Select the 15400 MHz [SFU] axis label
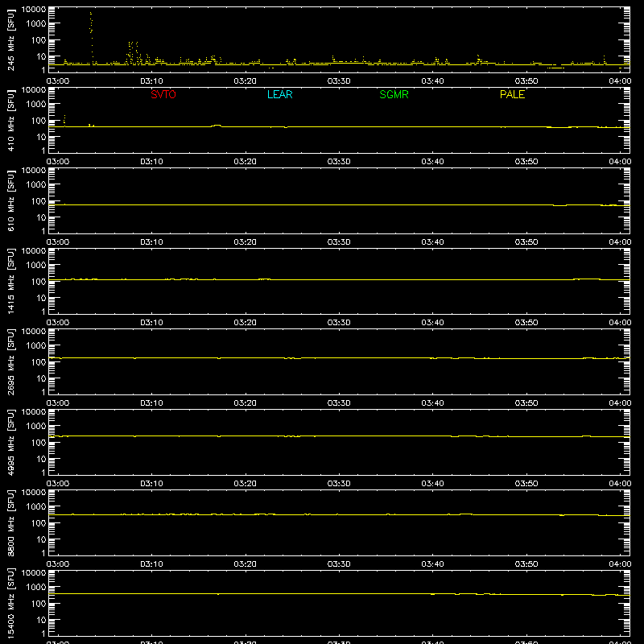 (x=10, y=603)
